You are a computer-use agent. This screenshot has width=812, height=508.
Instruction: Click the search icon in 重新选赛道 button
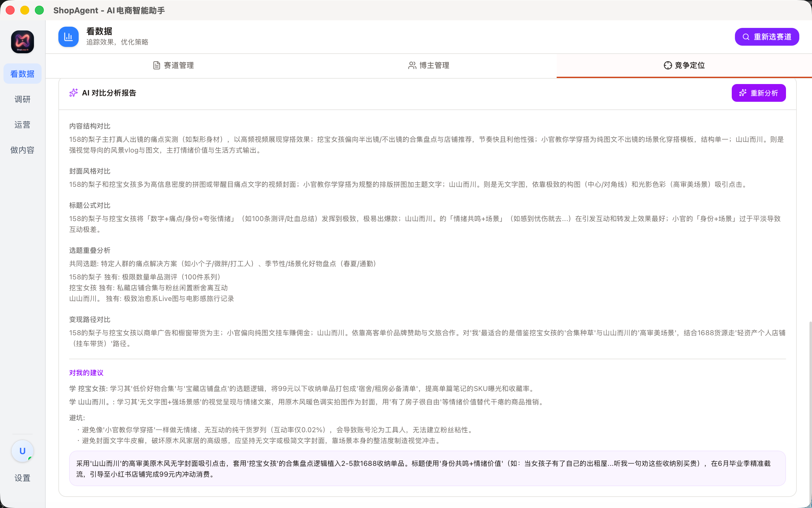pyautogui.click(x=746, y=37)
